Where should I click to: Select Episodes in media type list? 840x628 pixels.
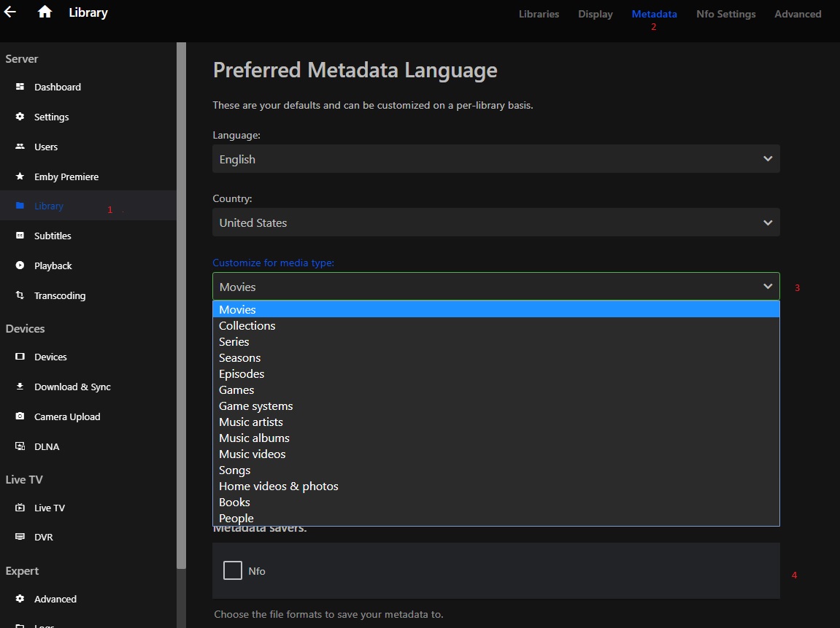click(242, 373)
